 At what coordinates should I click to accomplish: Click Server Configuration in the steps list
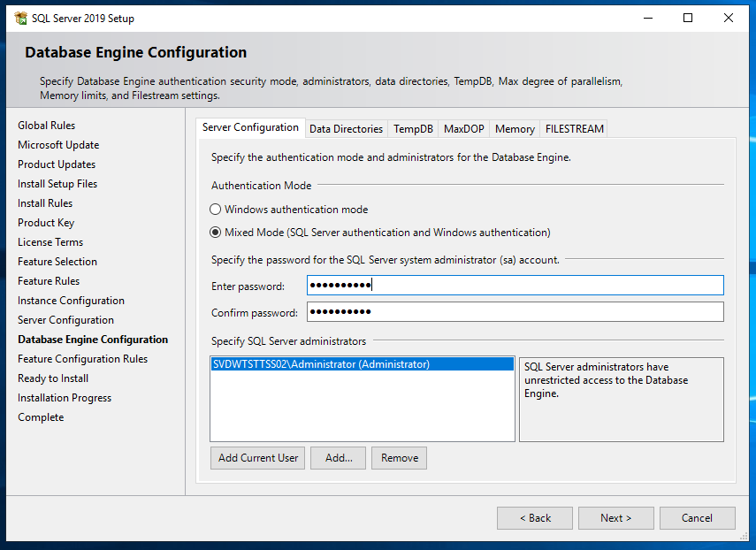[66, 320]
